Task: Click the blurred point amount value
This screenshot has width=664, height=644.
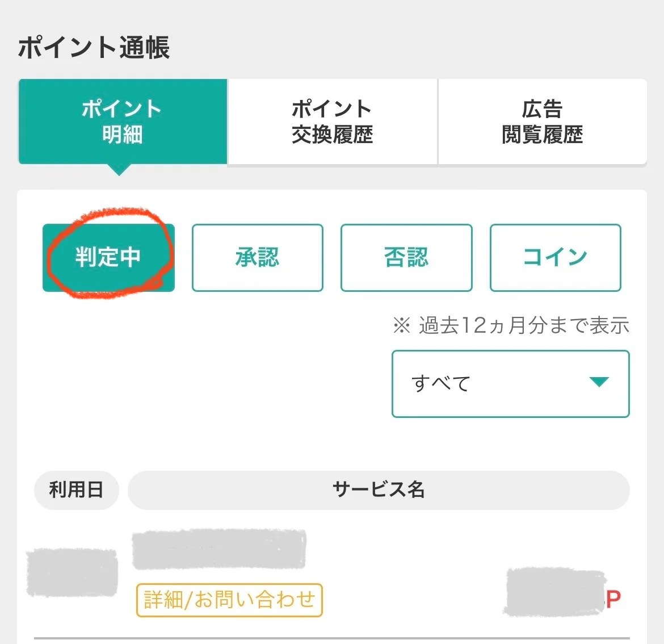Action: [x=553, y=592]
